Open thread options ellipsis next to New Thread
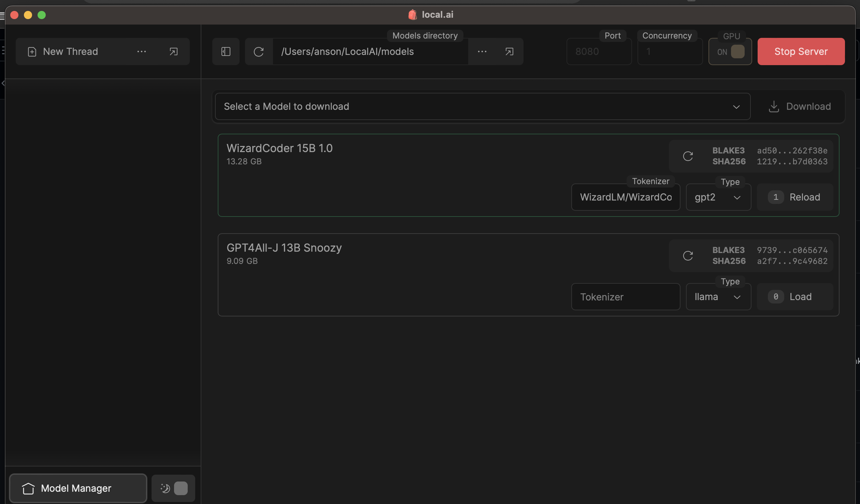 click(142, 51)
